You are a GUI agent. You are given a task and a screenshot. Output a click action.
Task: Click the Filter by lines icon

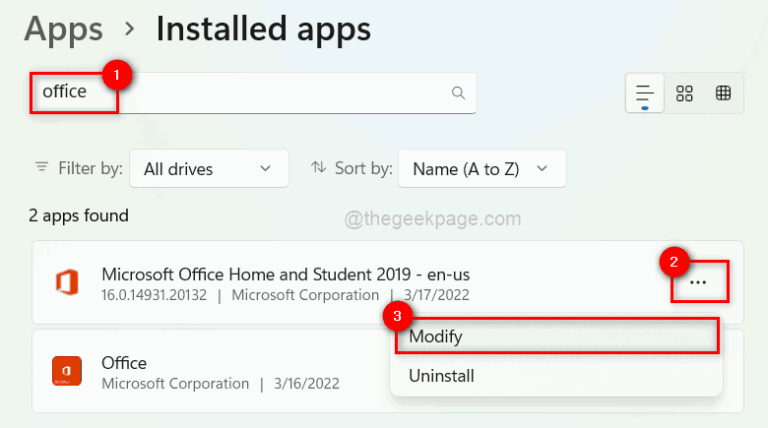click(42, 167)
